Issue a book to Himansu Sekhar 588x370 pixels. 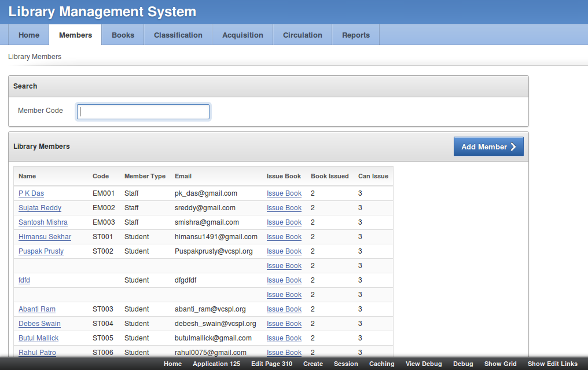(x=284, y=237)
